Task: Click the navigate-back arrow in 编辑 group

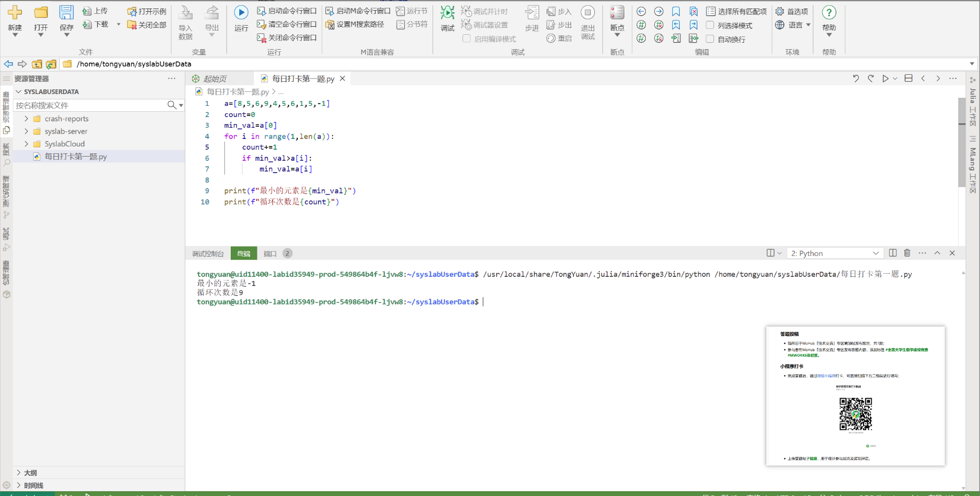Action: pyautogui.click(x=641, y=11)
